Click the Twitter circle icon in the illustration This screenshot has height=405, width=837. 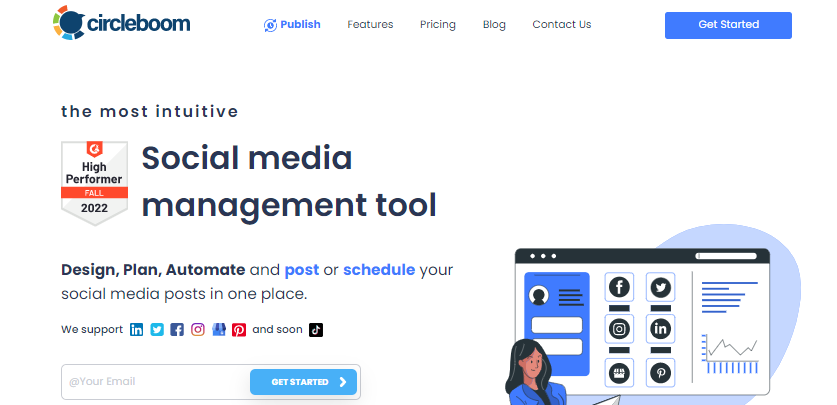pyautogui.click(x=661, y=288)
